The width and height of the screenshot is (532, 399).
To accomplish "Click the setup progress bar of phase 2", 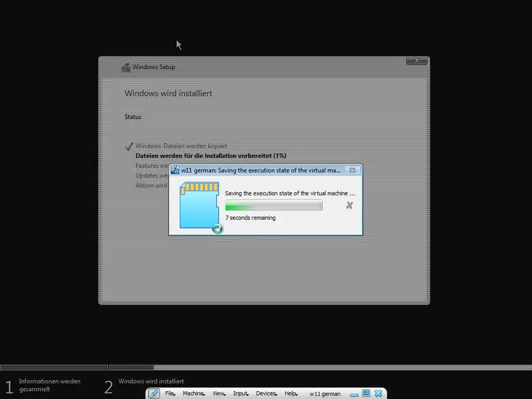I will (x=320, y=367).
